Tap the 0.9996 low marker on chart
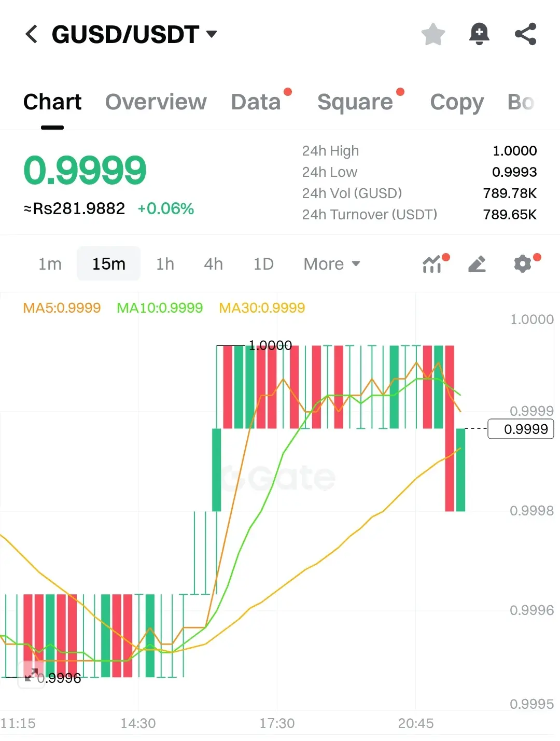Viewport: 560px width, 741px height. [59, 678]
